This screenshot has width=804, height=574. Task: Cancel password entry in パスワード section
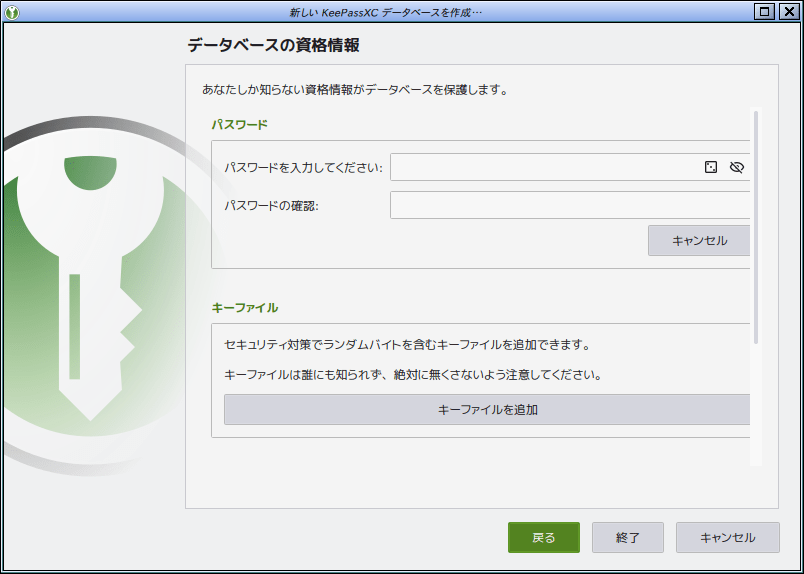click(x=699, y=241)
